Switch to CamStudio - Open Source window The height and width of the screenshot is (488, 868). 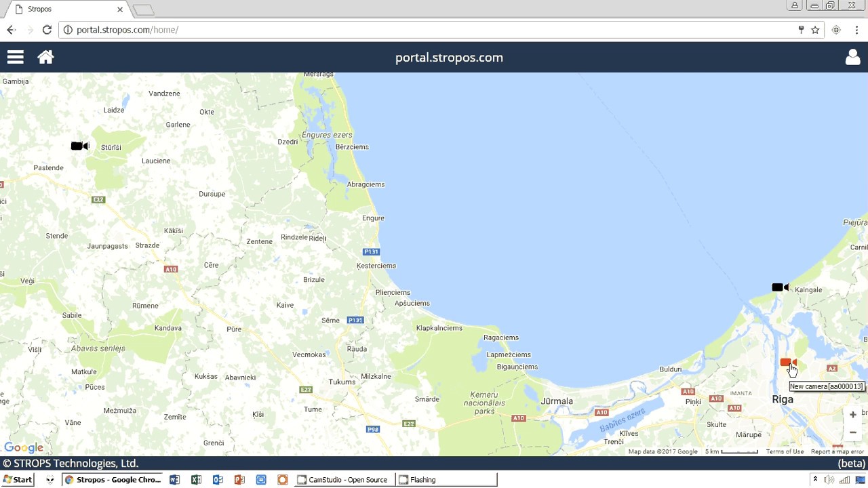[x=344, y=480]
